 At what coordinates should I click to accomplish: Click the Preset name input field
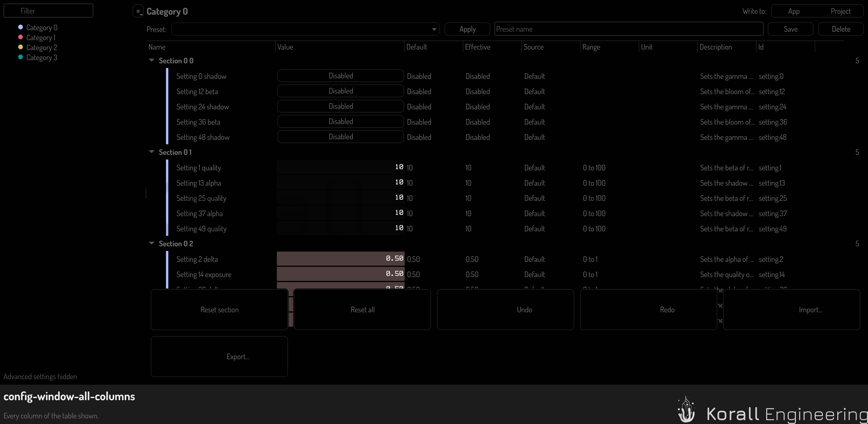[x=628, y=29]
